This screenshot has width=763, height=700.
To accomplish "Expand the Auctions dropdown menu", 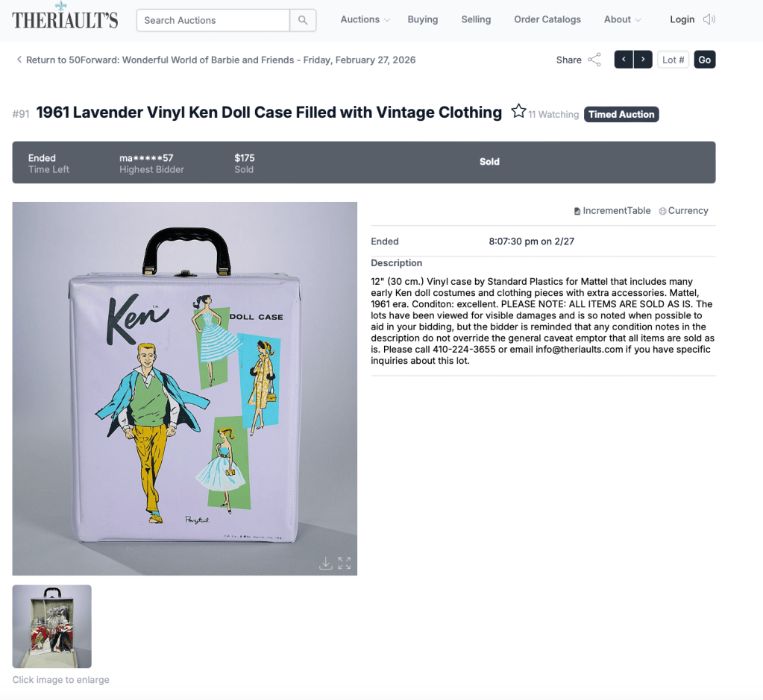I will pyautogui.click(x=365, y=19).
